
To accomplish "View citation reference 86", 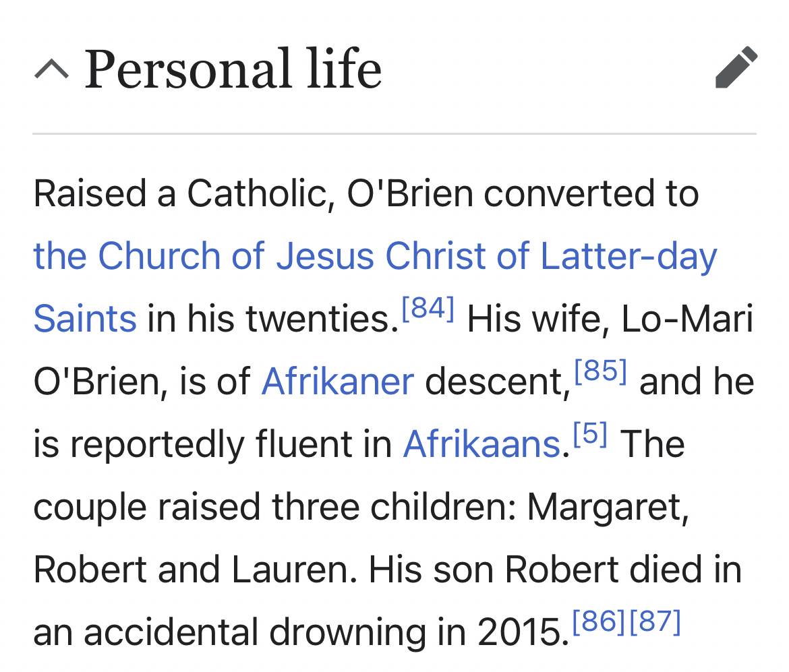I will tap(599, 622).
